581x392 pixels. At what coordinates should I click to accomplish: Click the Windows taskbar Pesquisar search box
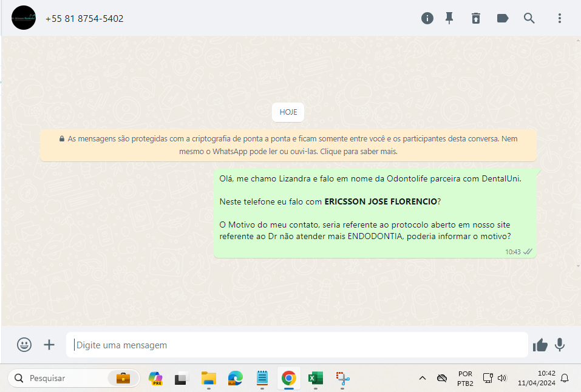coord(73,378)
